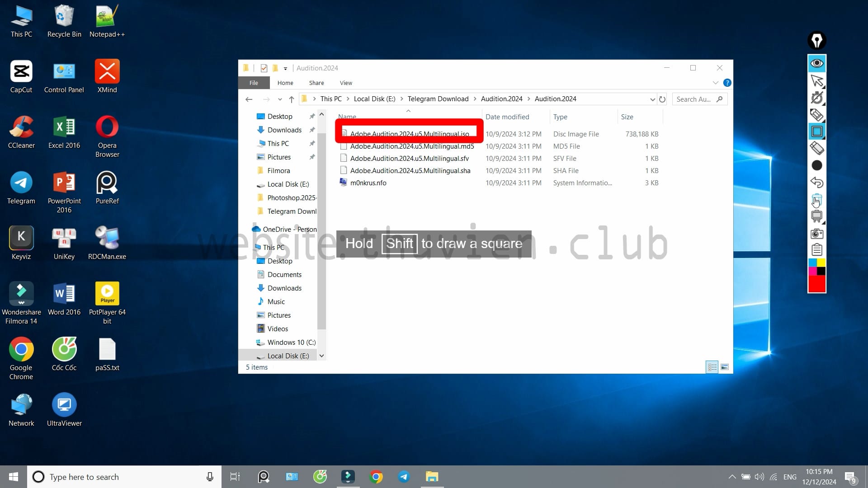The image size is (868, 488).
Task: Show hidden tray icons chevron
Action: pyautogui.click(x=732, y=477)
